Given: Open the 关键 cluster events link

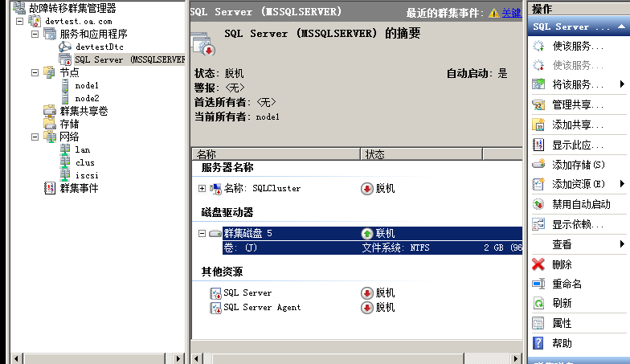Looking at the screenshot, I should coord(511,13).
